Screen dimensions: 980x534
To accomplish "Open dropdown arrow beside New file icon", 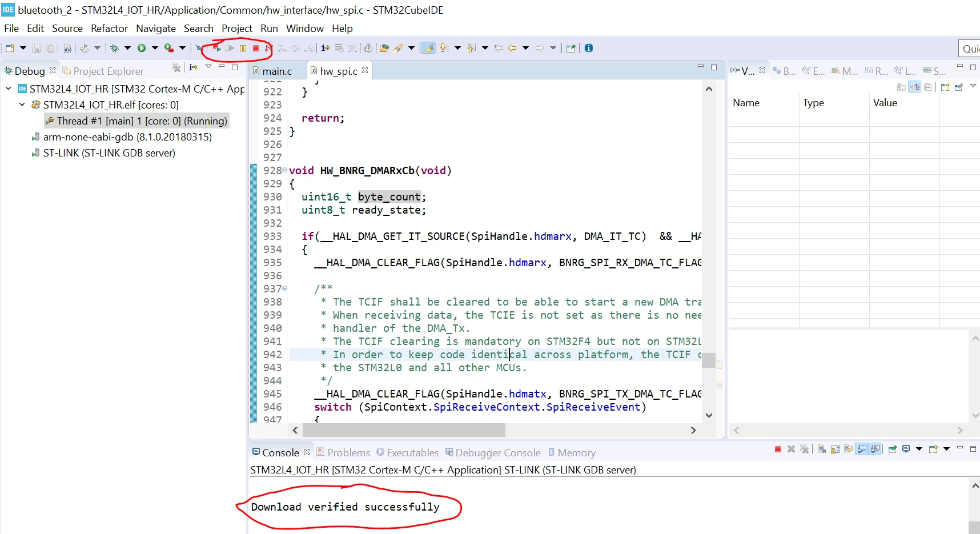I will point(23,48).
